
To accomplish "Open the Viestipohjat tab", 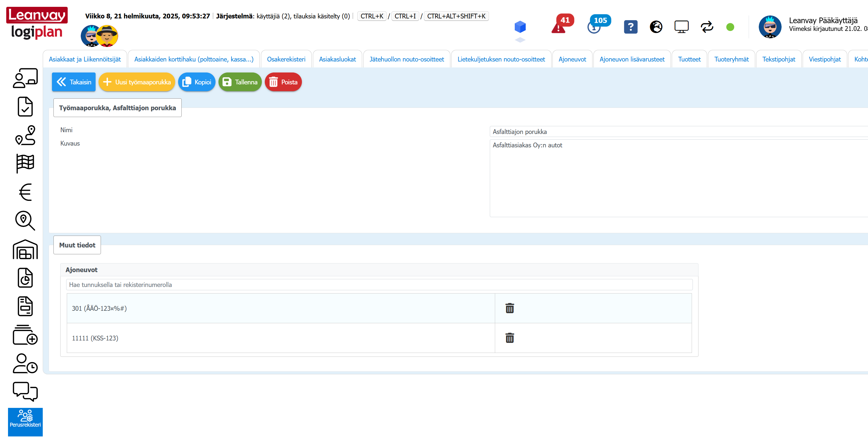I will (825, 59).
